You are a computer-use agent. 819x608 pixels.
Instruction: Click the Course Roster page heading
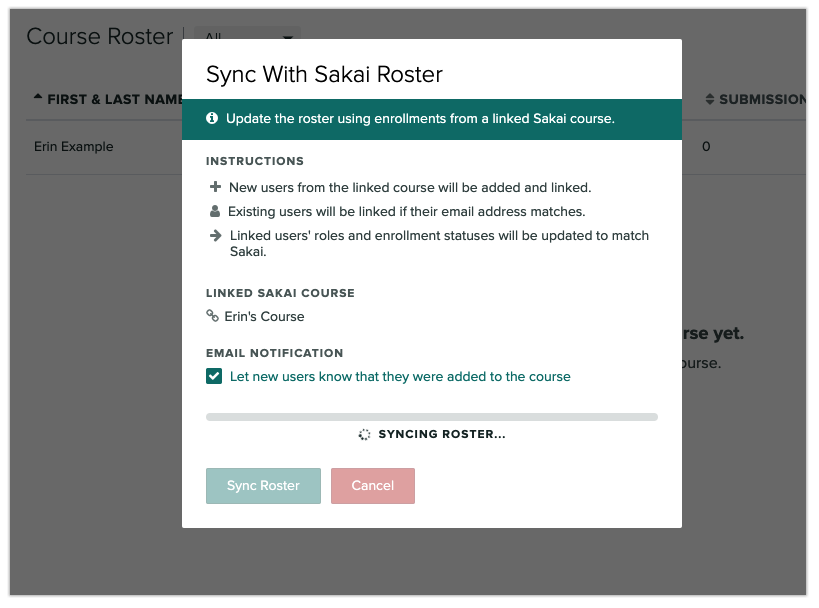[99, 36]
